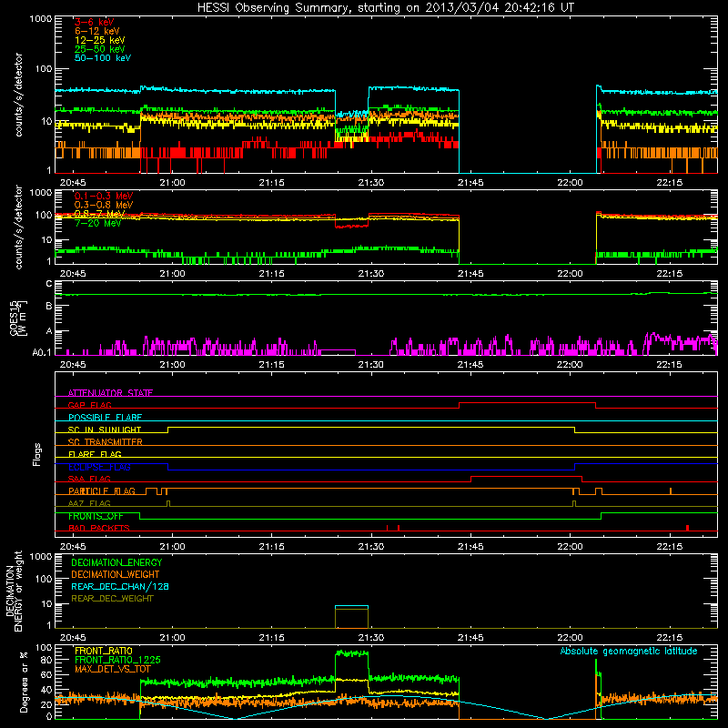Select the red 3-6 keV legend label
The height and width of the screenshot is (728, 728).
pyautogui.click(x=95, y=22)
